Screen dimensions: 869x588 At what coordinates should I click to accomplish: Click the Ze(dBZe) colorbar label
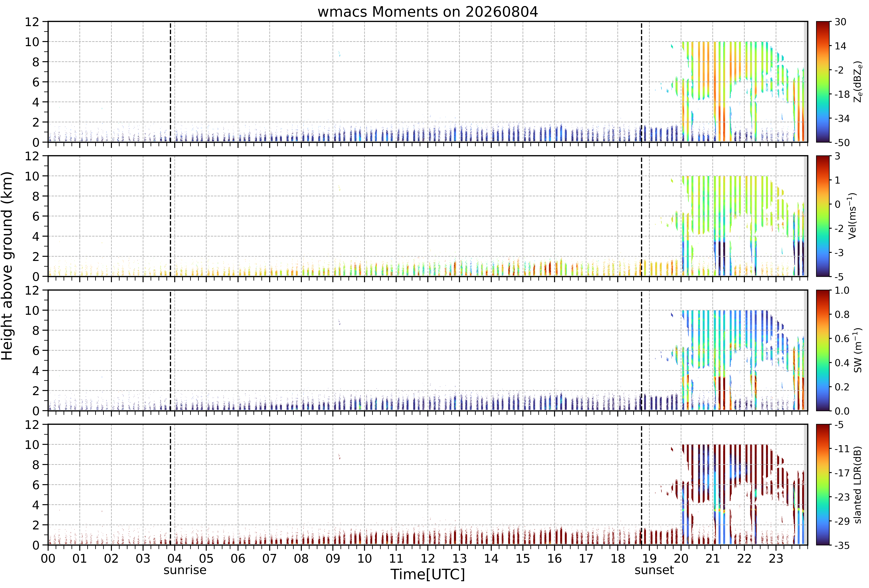point(858,82)
